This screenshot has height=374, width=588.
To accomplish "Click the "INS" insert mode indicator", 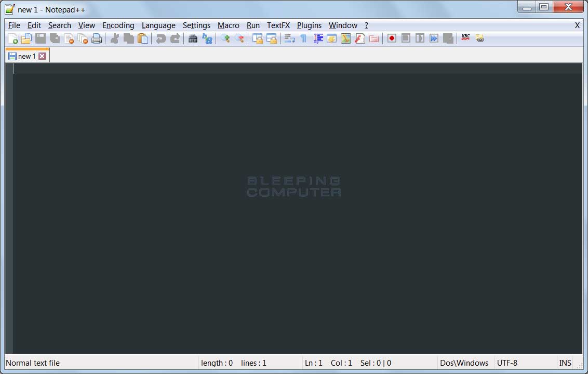I will coord(565,363).
